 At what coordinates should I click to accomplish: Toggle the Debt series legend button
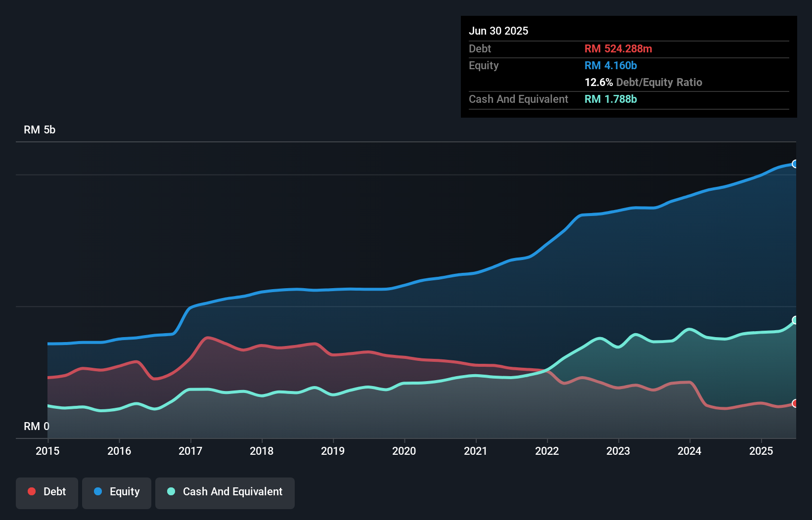click(x=47, y=493)
